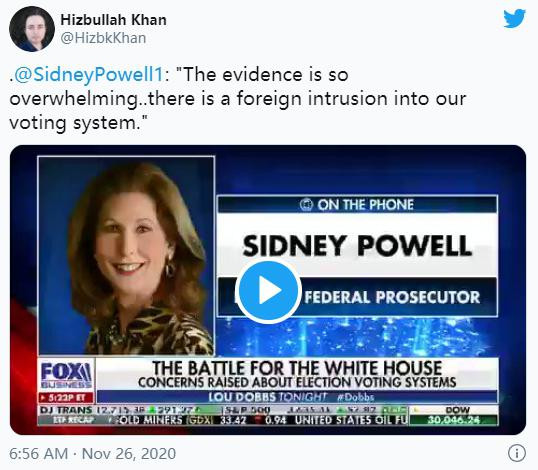The width and height of the screenshot is (538, 470).
Task: Click The Battle for the White House headline
Action: coord(297,368)
